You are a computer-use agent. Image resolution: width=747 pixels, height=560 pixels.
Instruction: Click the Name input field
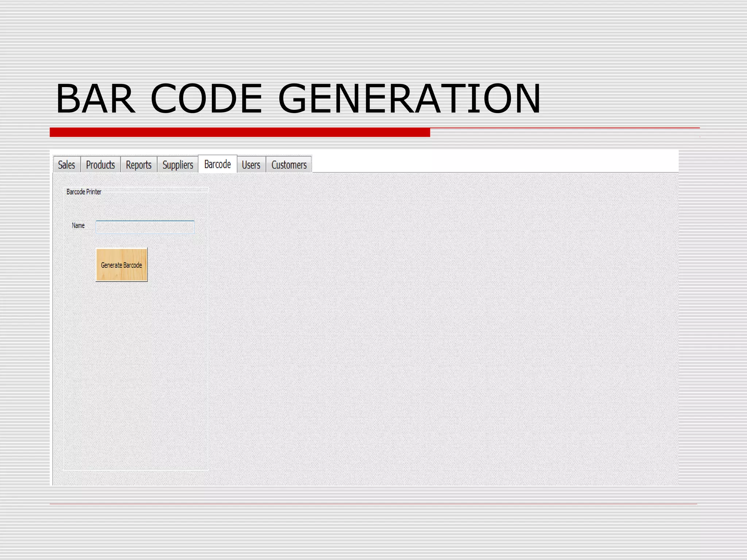[x=145, y=227]
